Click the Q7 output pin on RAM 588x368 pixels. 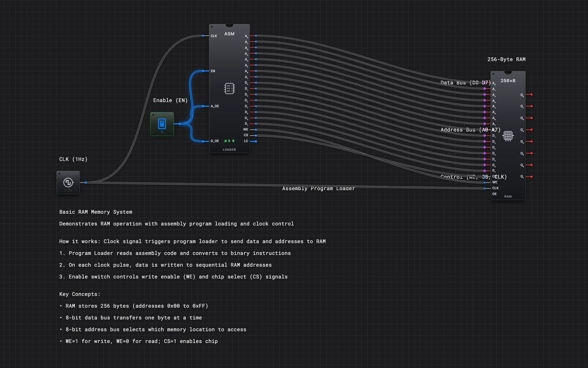click(531, 177)
